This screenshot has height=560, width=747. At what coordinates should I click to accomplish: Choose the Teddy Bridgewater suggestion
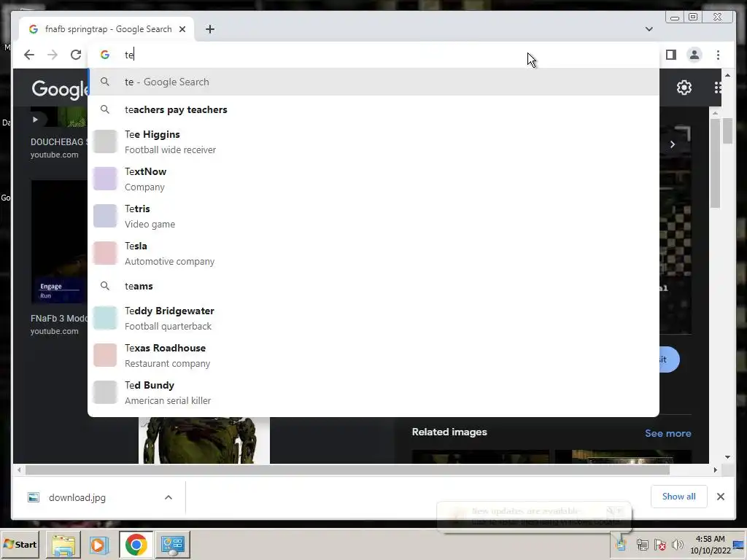373,318
